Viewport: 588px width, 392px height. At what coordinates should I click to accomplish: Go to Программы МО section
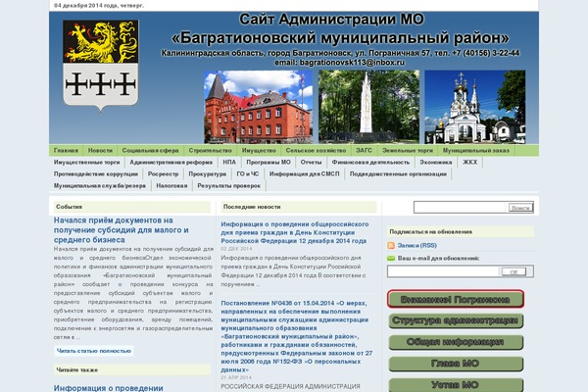269,162
